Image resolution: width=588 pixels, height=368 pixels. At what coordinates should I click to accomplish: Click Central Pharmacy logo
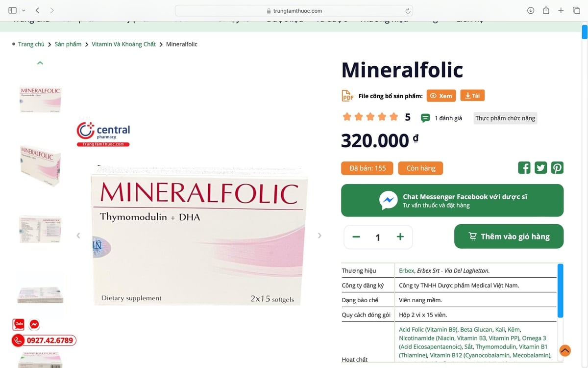coord(103,134)
